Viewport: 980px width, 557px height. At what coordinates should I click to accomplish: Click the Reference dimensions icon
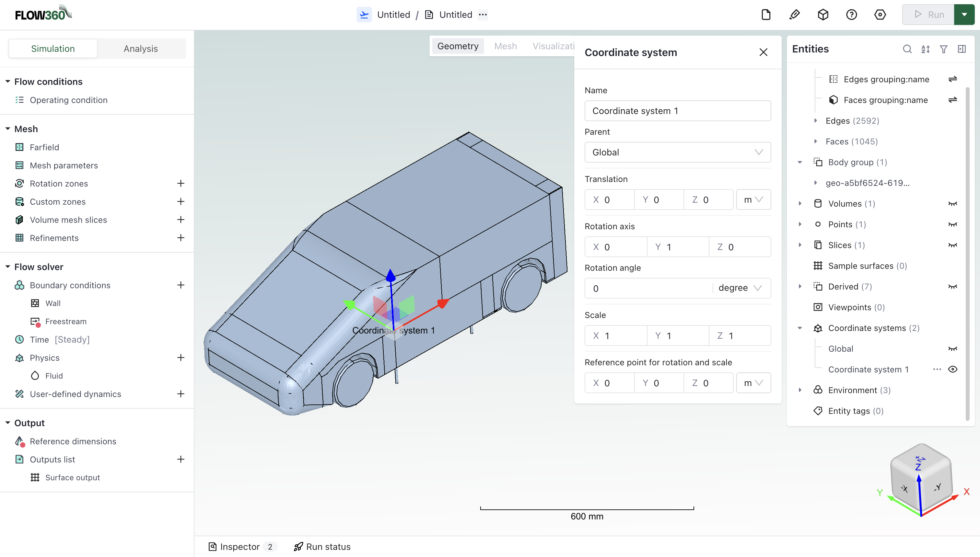point(19,441)
